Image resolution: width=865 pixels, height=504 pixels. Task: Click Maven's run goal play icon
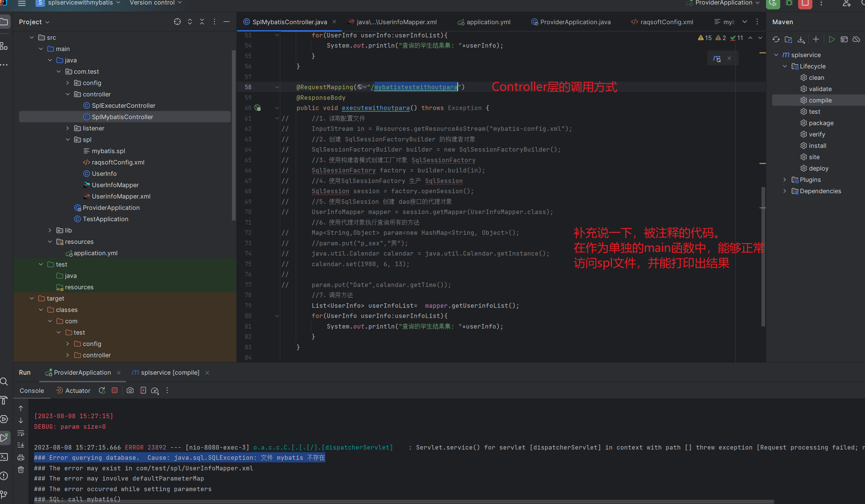831,39
